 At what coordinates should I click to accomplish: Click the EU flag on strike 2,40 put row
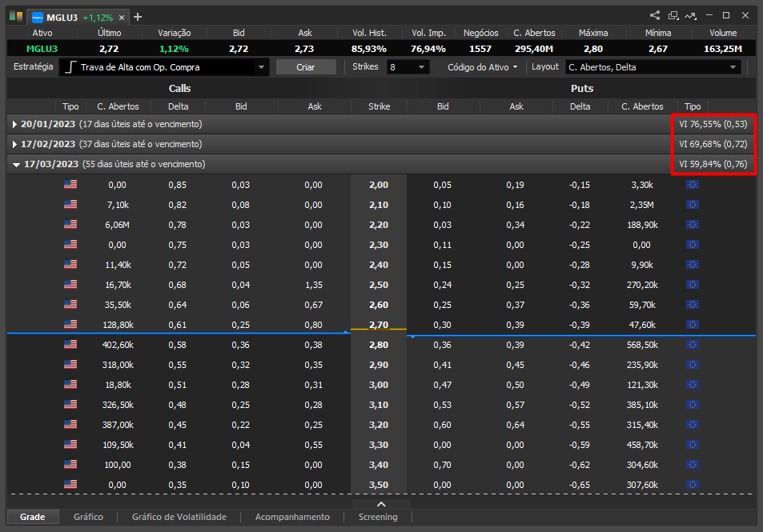coord(693,264)
